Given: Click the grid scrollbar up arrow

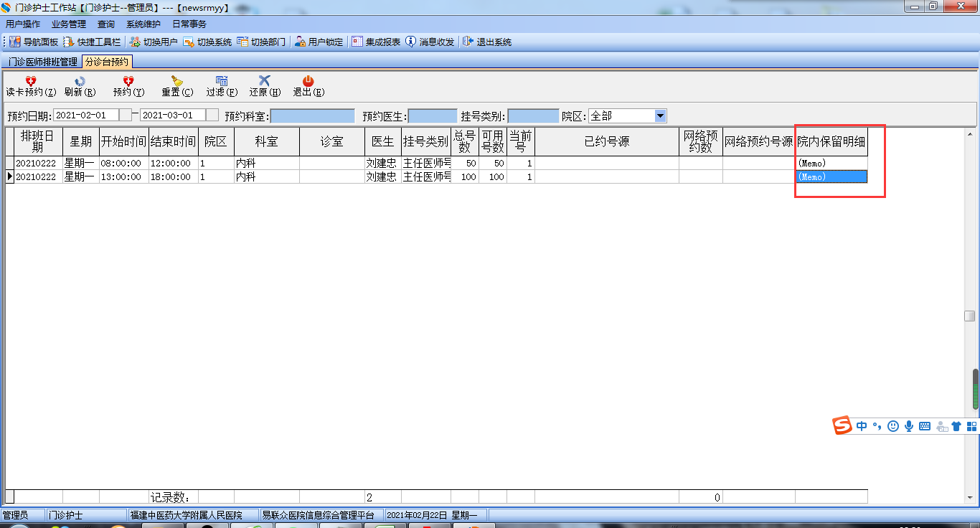Looking at the screenshot, I should 969,133.
